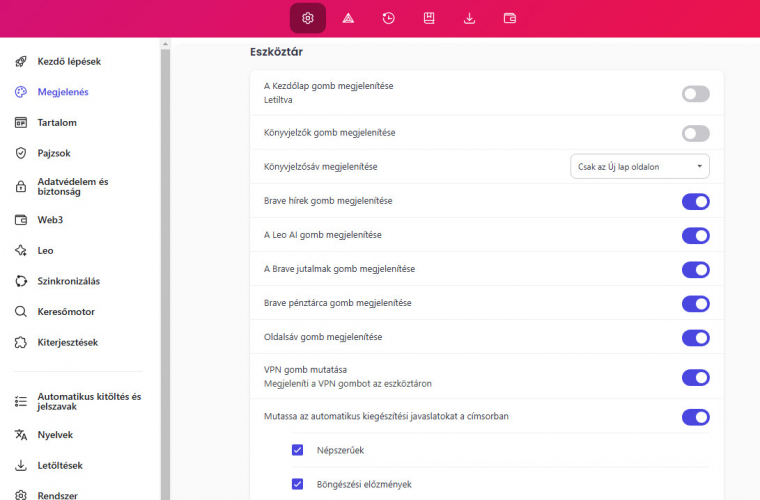Click the sidebar scrollbar thumb

(x=165, y=274)
